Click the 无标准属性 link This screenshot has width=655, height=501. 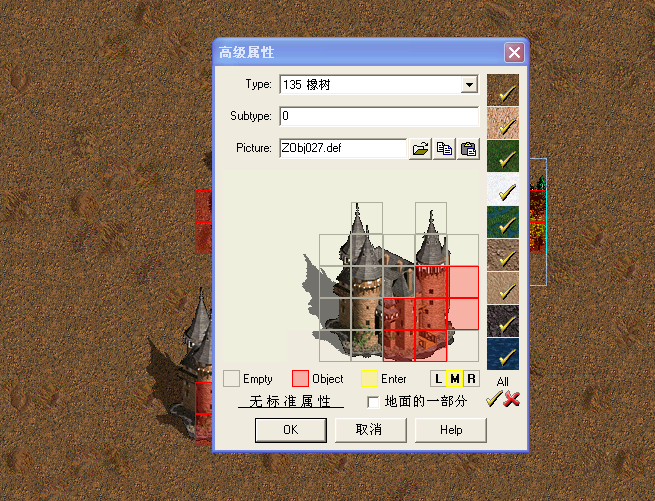tap(291, 402)
